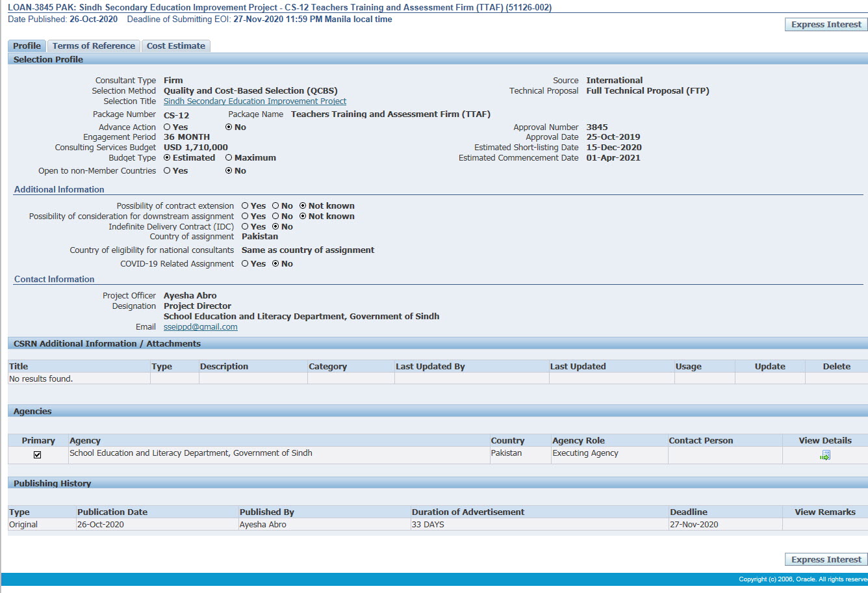Open the Terms of Reference tab
This screenshot has height=593, width=868.
tap(94, 46)
